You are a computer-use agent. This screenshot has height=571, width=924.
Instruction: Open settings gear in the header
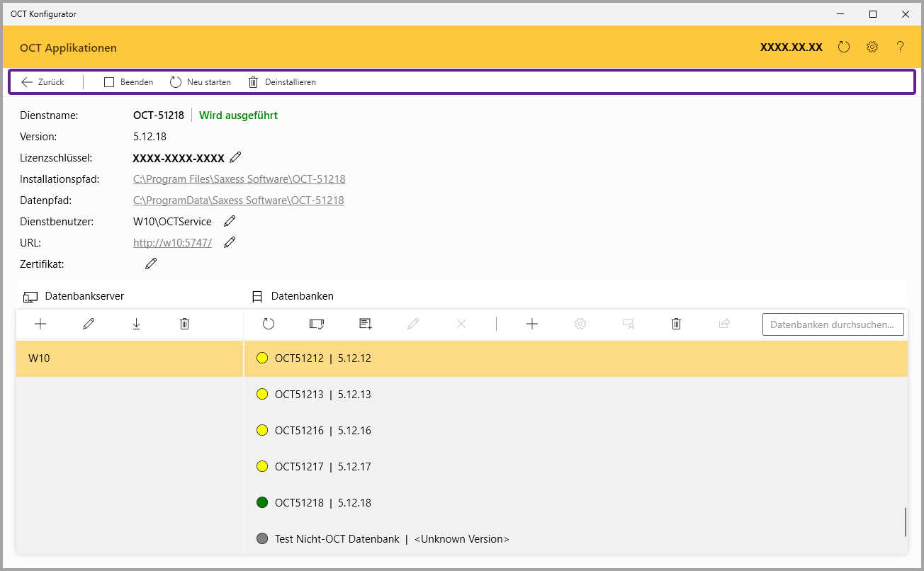(872, 47)
